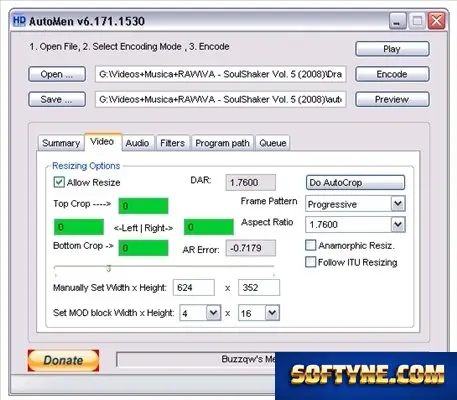This screenshot has height=400, width=457.
Task: Switch to the Summary tab
Action: (x=61, y=143)
